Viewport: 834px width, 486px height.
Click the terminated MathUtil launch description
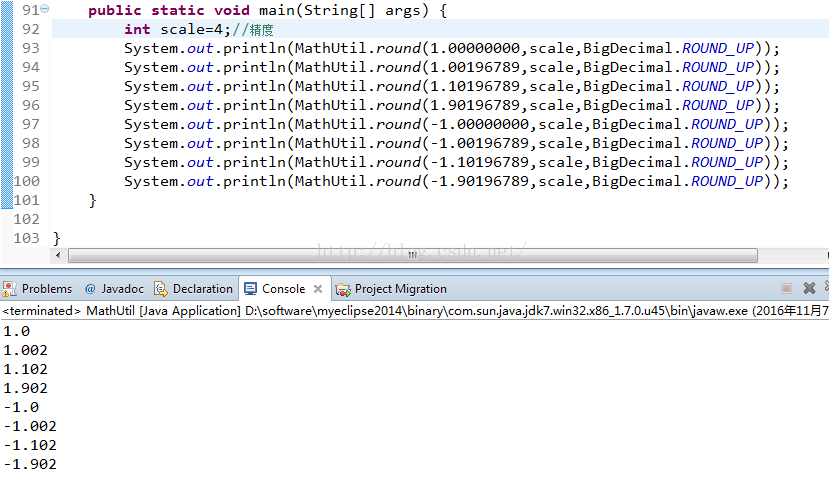(415, 311)
